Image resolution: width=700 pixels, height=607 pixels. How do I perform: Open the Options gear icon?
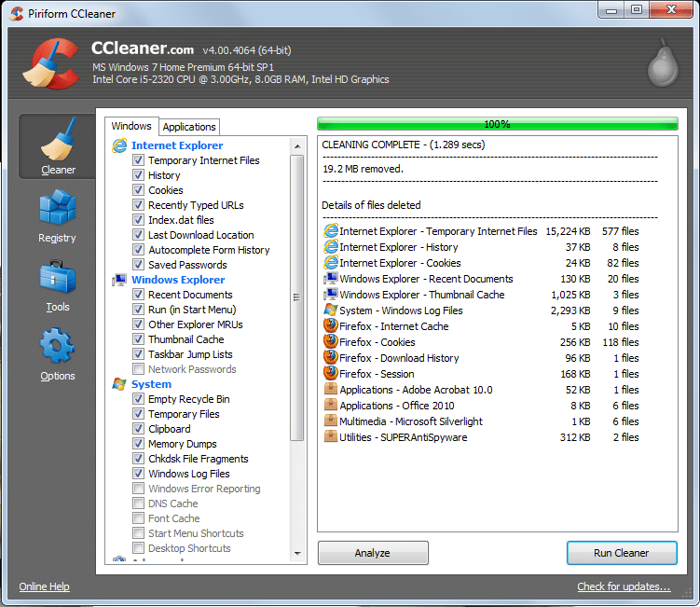point(57,345)
